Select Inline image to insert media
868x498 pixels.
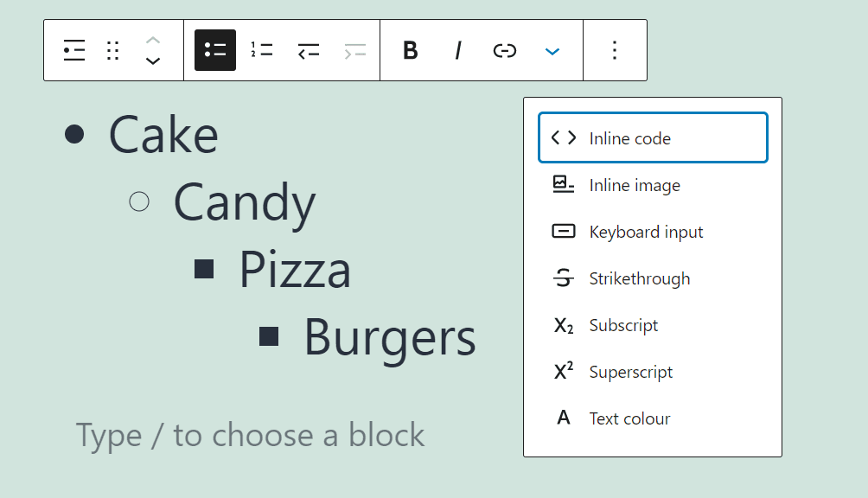[x=634, y=185]
